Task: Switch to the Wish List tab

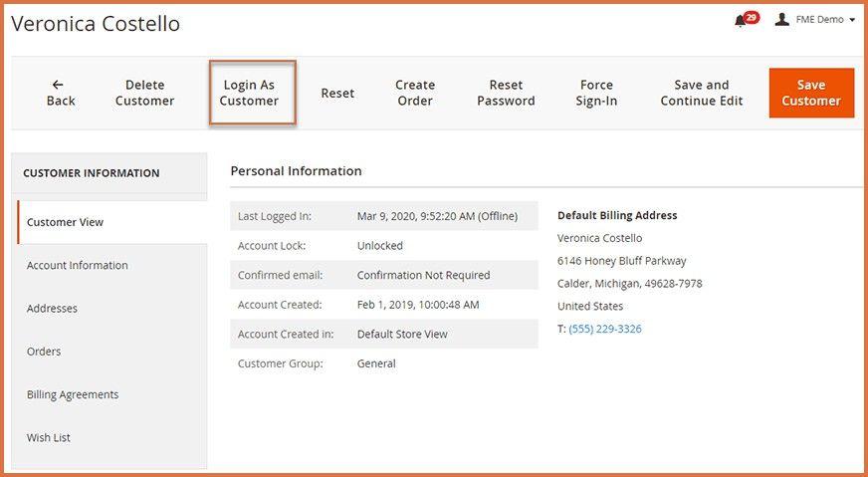Action: [49, 437]
